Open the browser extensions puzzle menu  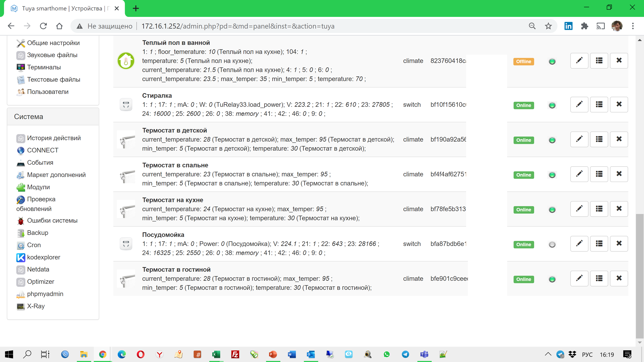[585, 26]
